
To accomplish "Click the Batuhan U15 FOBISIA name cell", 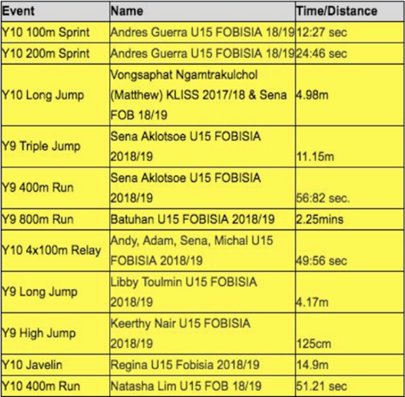I will [x=202, y=219].
